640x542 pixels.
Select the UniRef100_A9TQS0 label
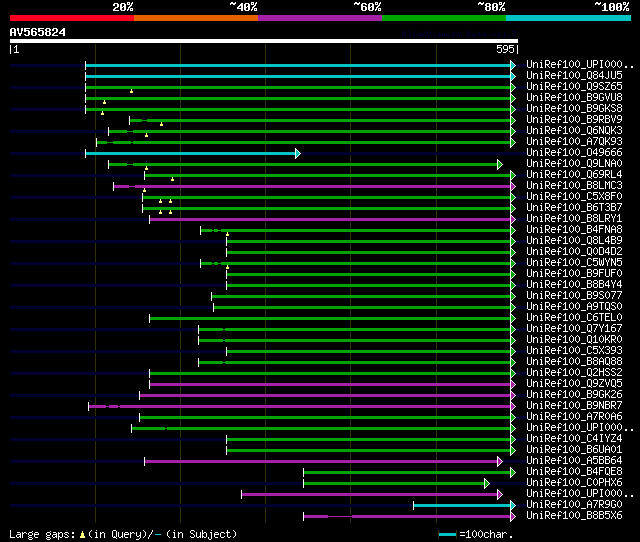tap(574, 307)
